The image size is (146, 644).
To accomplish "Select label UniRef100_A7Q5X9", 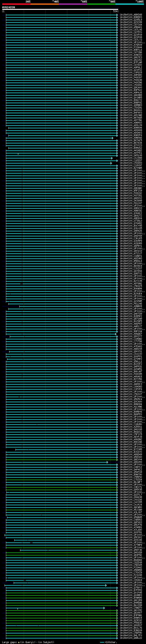I will [x=131, y=45].
